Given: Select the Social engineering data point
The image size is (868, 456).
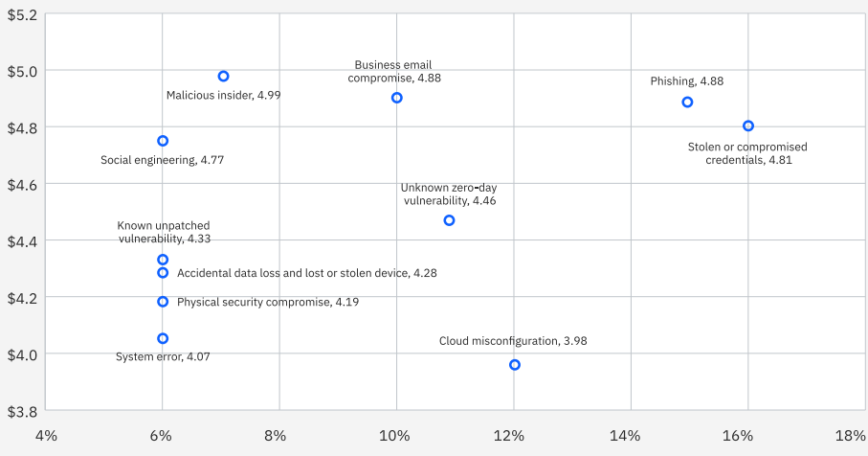Looking at the screenshot, I should pyautogui.click(x=163, y=141).
